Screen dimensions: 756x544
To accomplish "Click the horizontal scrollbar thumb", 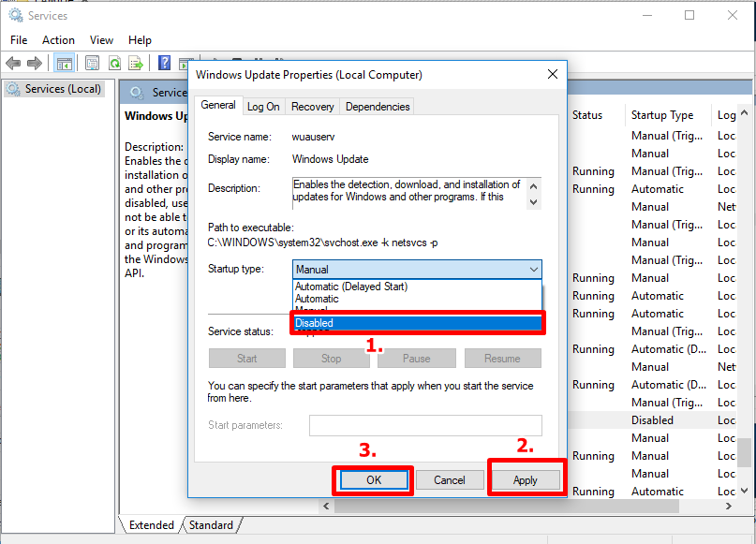I will [x=506, y=506].
